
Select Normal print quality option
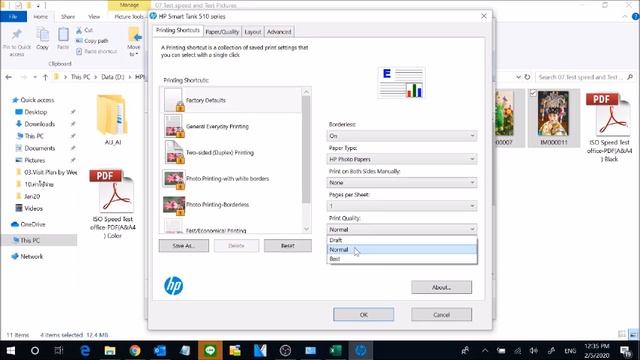coord(402,249)
